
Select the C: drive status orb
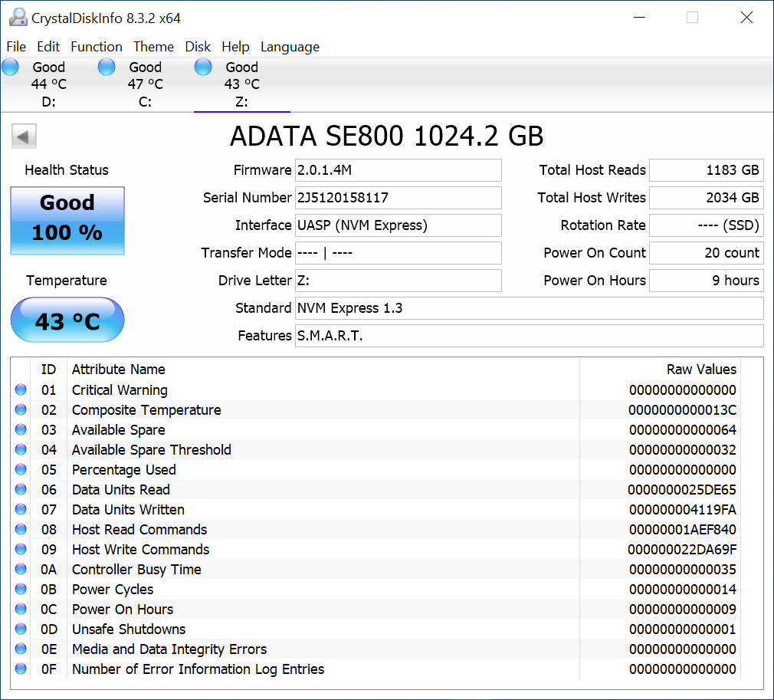107,67
